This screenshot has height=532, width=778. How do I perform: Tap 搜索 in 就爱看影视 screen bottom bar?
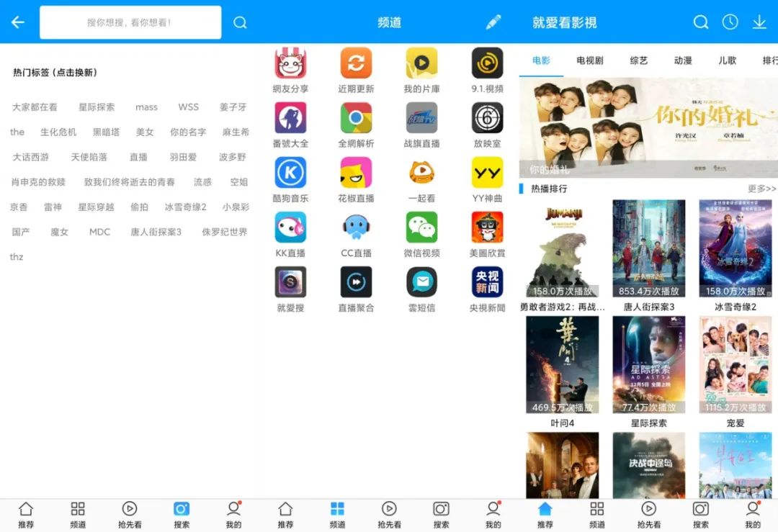coord(701,515)
